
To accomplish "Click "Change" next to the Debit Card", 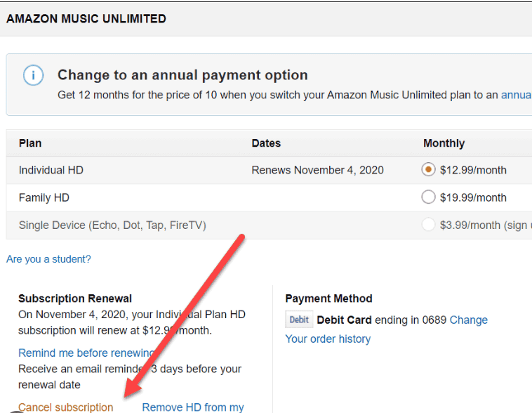I will click(469, 320).
